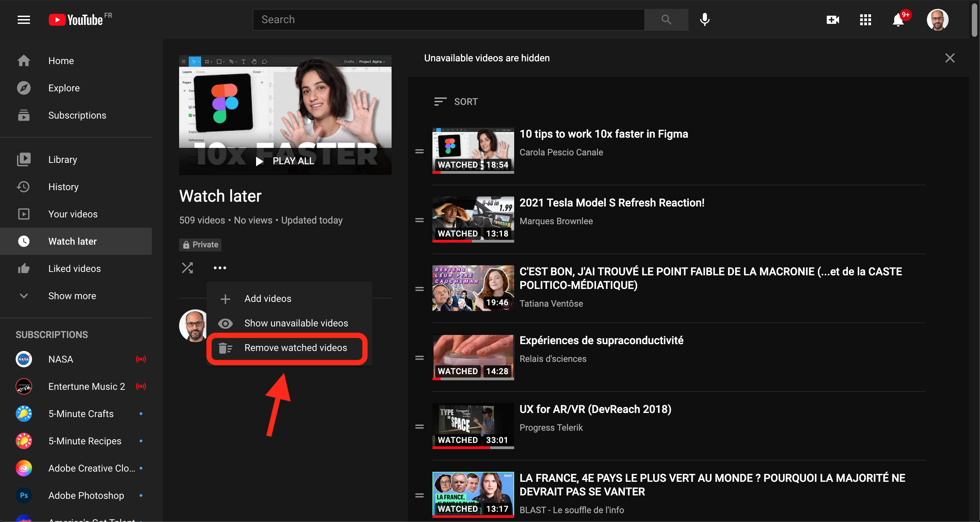Open Tesla Model S Refresh video thumbnail
The height and width of the screenshot is (522, 980).
(473, 220)
